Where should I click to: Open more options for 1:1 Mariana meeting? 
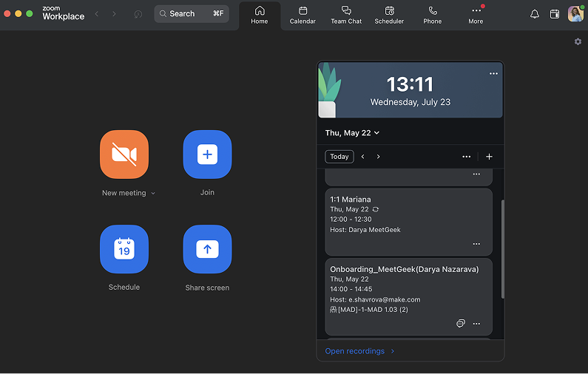(x=476, y=244)
